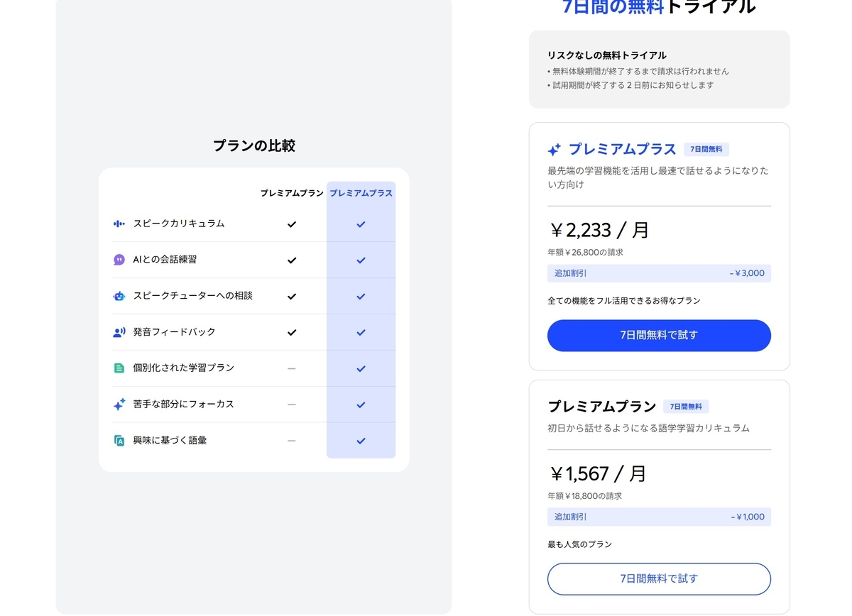Click the 年額￥18,800の請求 text
The width and height of the screenshot is (852, 616).
[x=585, y=495]
